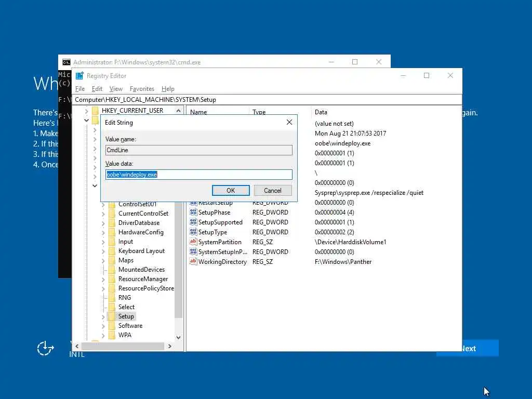
Task: Click the SetupPhase DWORD value icon
Action: point(193,212)
